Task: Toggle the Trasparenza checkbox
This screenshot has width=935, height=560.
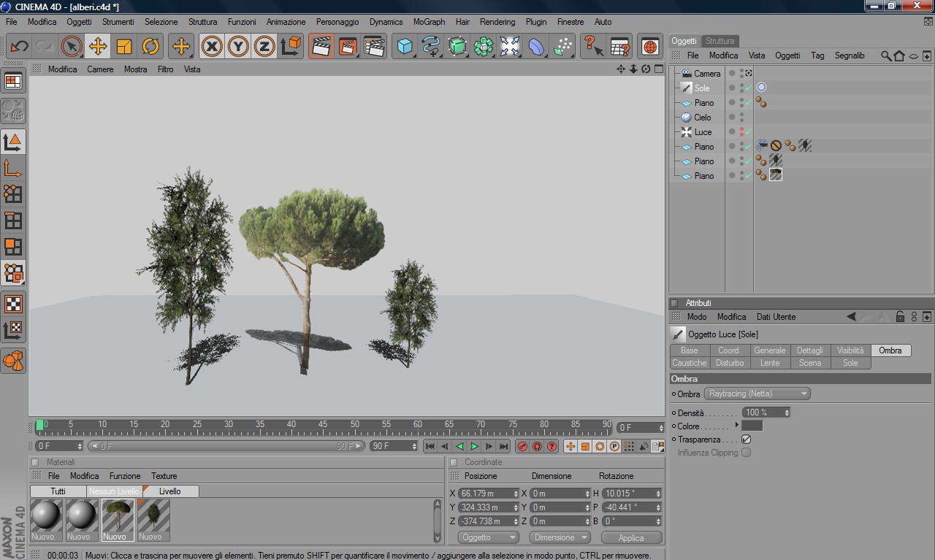Action: pos(746,440)
